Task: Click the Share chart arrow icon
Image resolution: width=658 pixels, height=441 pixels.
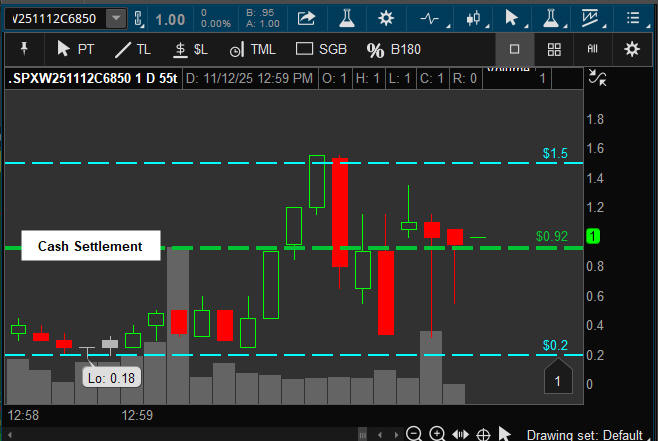Action: click(x=307, y=18)
